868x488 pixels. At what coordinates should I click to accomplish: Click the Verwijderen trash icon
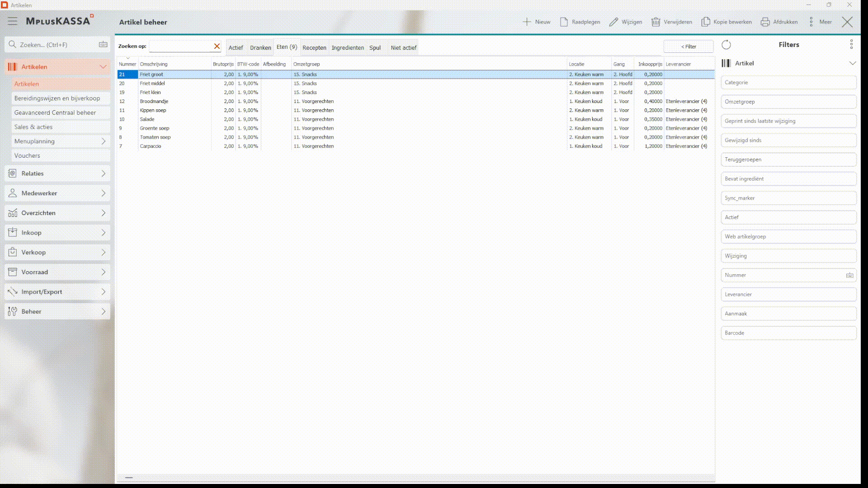[x=656, y=22]
